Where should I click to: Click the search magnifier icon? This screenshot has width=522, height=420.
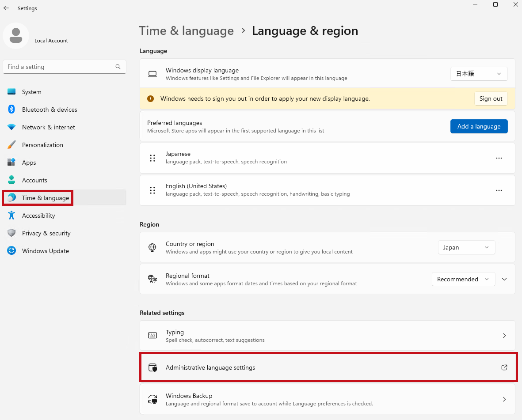pyautogui.click(x=118, y=67)
